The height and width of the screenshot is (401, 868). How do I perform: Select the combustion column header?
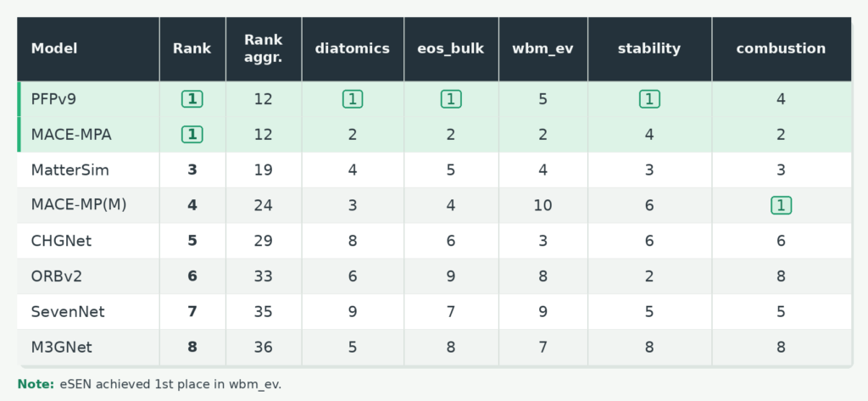tap(781, 48)
